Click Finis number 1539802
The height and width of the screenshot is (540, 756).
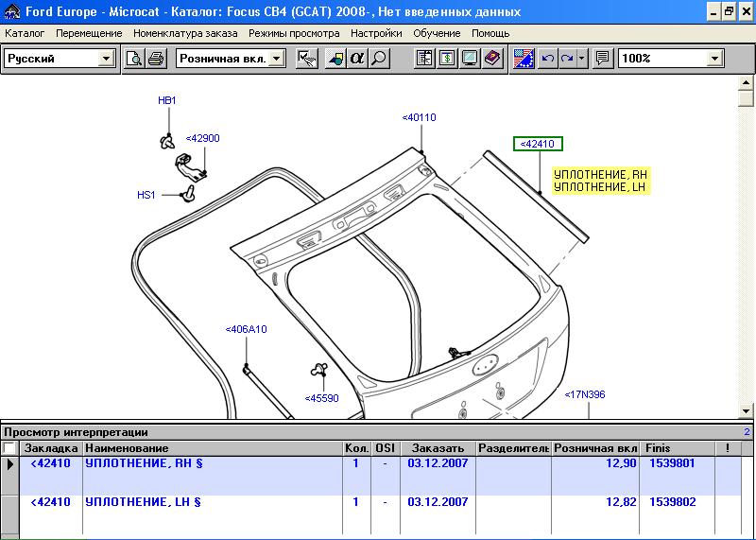(x=673, y=502)
